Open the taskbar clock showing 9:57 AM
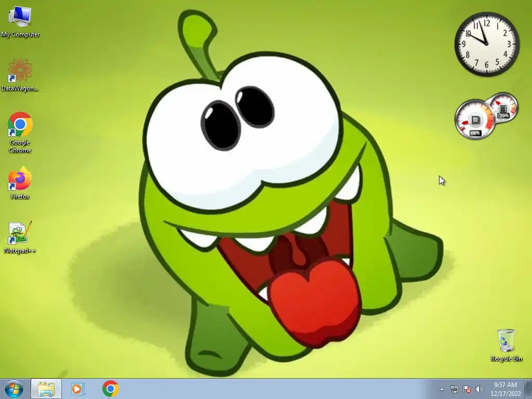 pyautogui.click(x=505, y=385)
